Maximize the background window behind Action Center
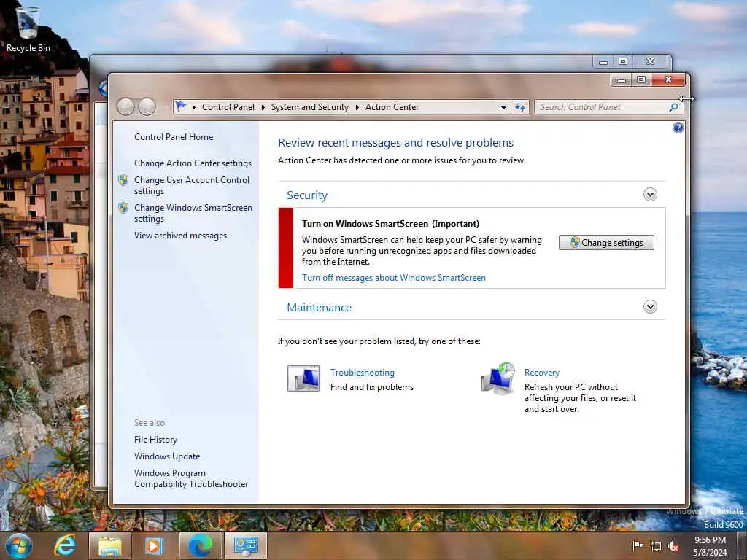Viewport: 747px width, 560px height. pyautogui.click(x=623, y=61)
